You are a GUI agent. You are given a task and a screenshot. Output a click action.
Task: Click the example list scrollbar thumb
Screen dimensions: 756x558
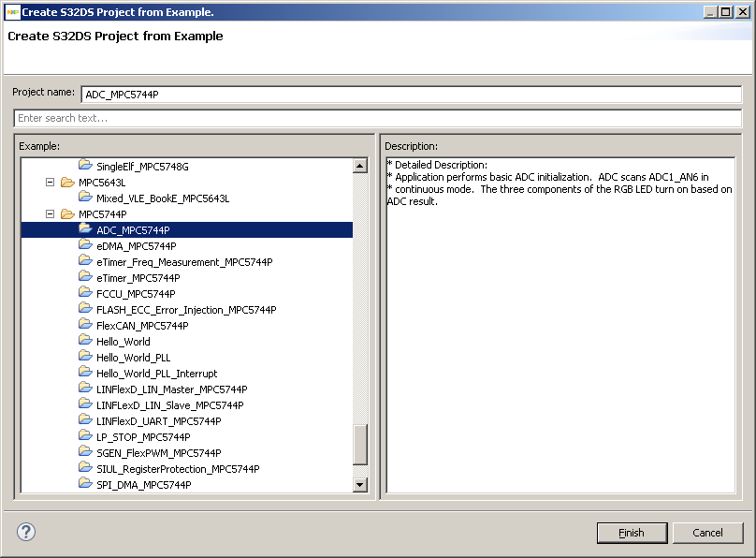pyautogui.click(x=360, y=445)
